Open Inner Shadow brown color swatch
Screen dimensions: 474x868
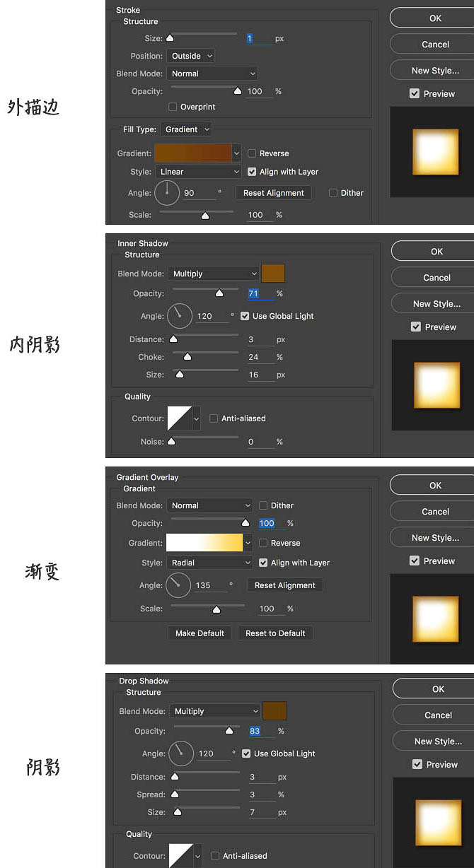(x=273, y=274)
